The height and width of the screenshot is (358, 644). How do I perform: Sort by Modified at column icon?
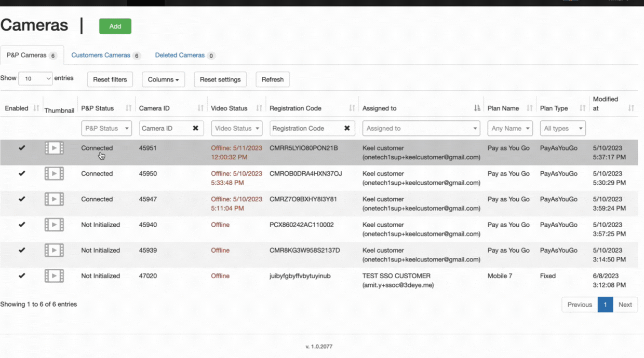click(x=631, y=108)
